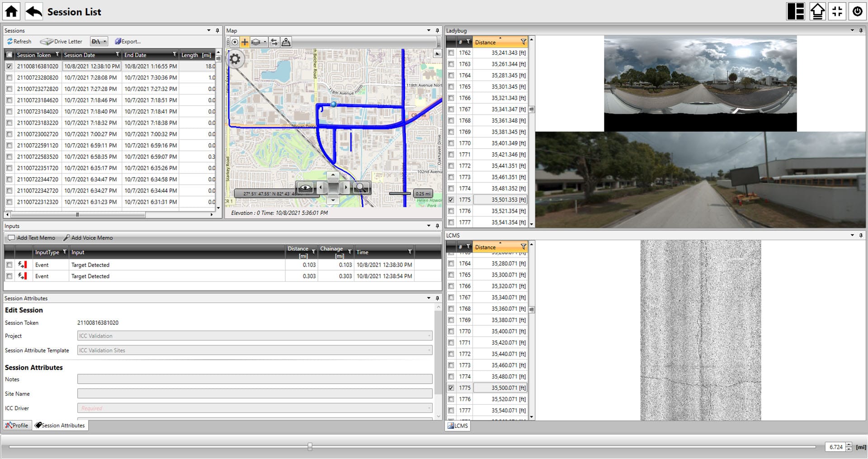Click the map layers icon
This screenshot has height=459, width=868.
pyautogui.click(x=256, y=42)
